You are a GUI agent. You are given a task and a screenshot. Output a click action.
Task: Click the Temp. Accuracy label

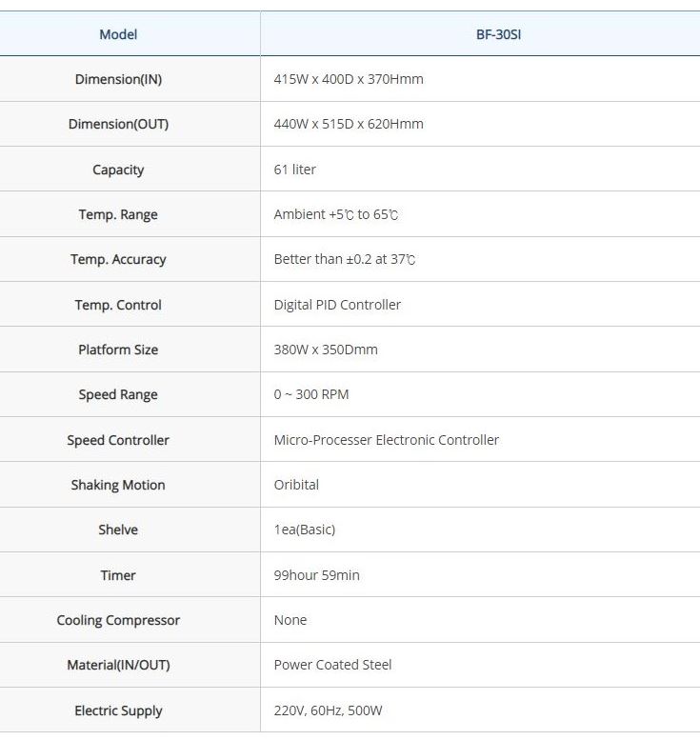(118, 259)
